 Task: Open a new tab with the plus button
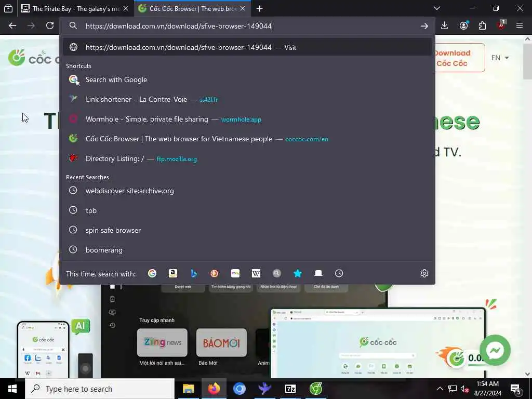point(260,9)
